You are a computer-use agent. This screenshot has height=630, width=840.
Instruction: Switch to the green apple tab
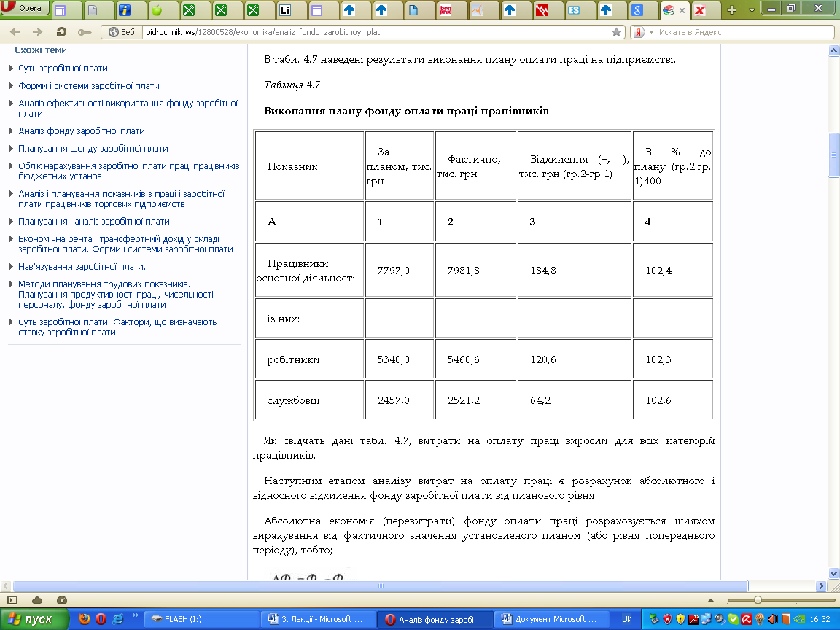(157, 9)
